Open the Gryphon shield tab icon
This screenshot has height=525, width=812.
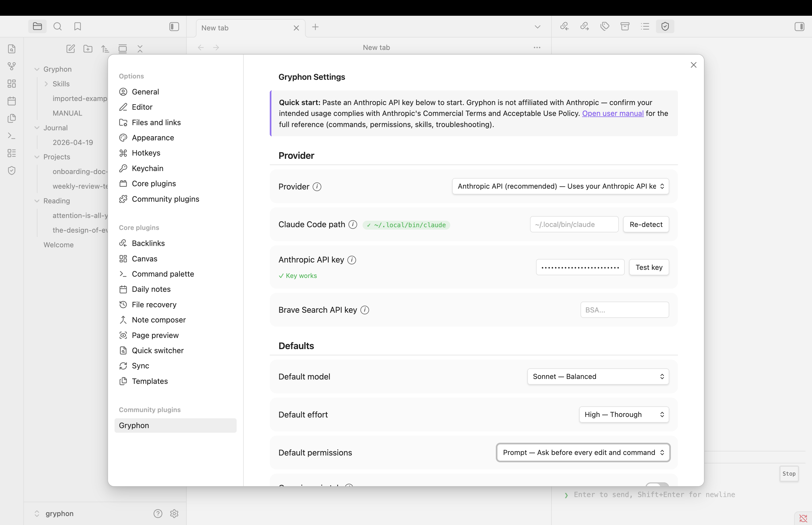tap(665, 26)
